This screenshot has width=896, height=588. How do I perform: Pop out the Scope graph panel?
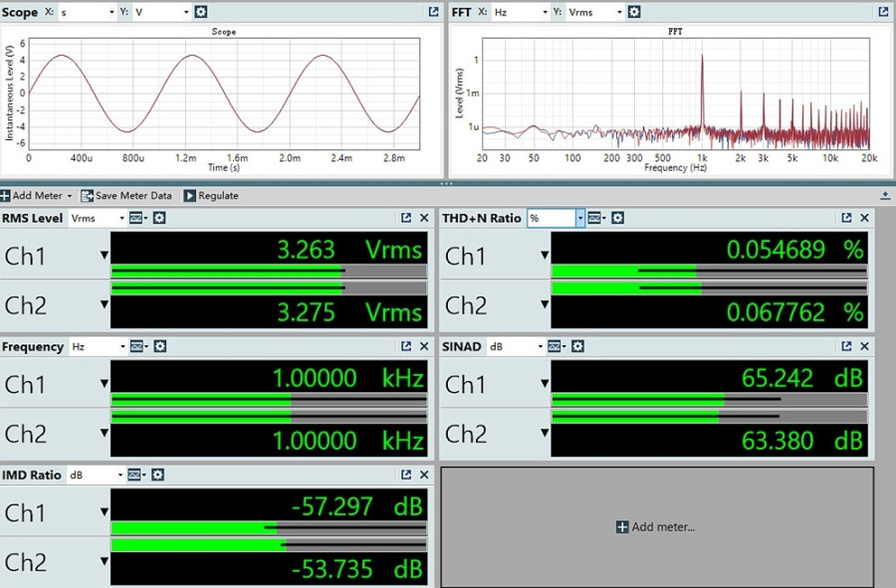tap(434, 11)
